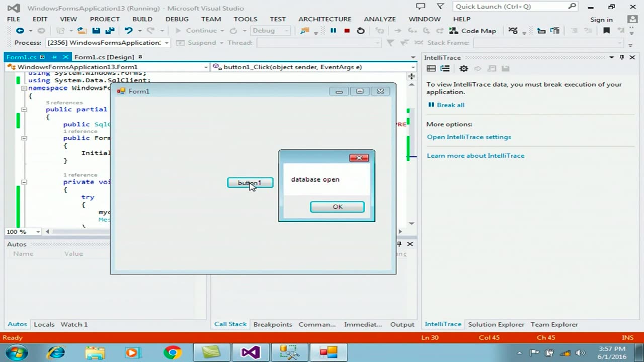Click the Open File folder toolbar icon
This screenshot has height=362, width=644.
(82, 31)
